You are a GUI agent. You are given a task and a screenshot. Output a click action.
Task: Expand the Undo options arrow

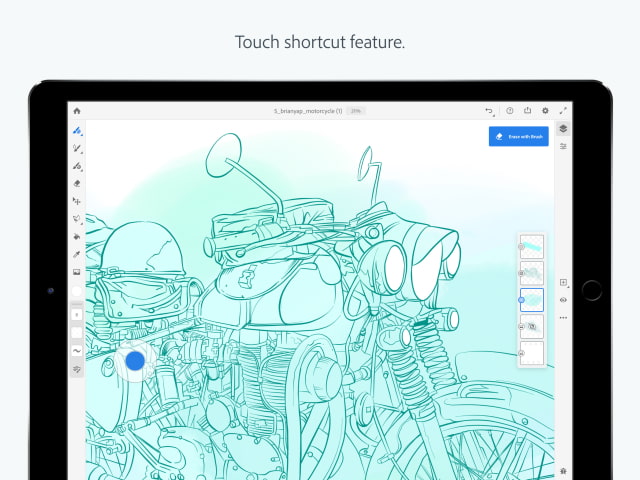pos(489,111)
